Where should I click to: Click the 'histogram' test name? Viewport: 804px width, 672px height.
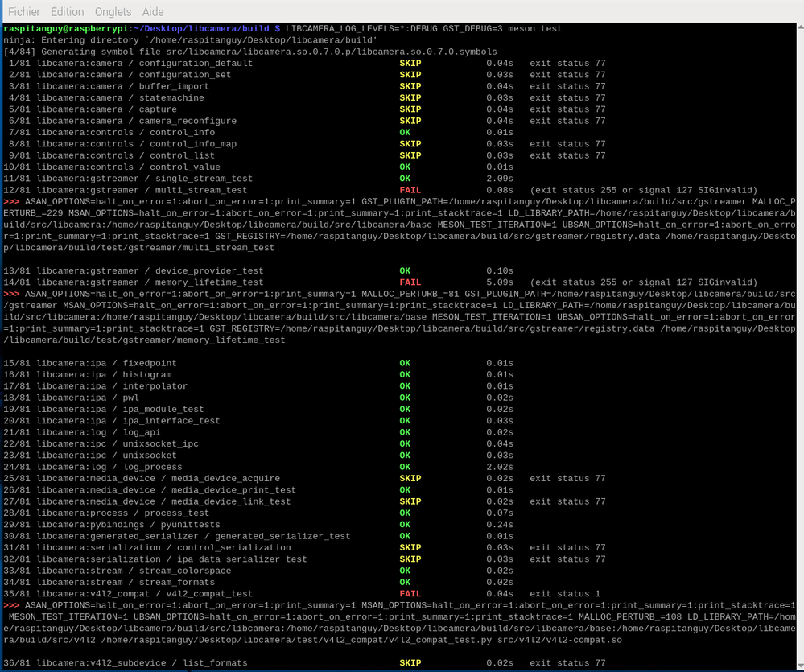146,375
